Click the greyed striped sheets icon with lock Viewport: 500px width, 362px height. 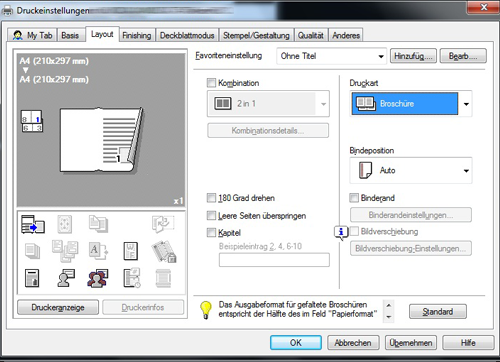(163, 251)
